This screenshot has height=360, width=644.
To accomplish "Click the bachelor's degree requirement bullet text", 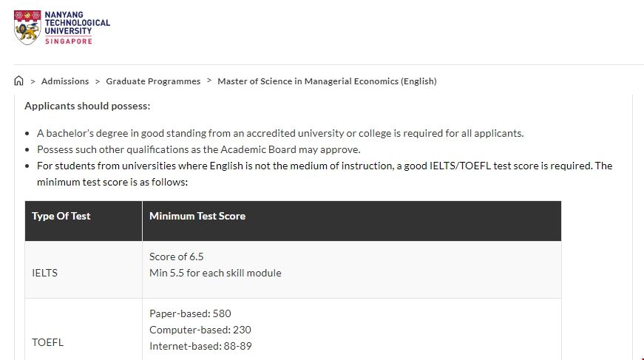I will tap(279, 134).
